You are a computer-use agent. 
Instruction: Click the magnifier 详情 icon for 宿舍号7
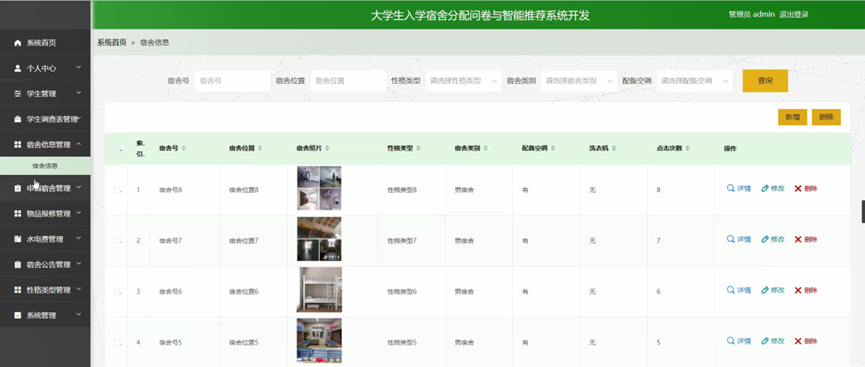730,239
